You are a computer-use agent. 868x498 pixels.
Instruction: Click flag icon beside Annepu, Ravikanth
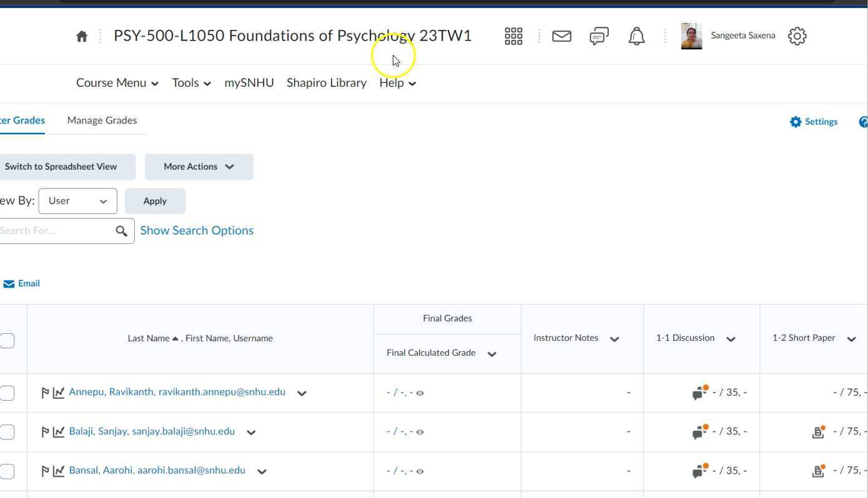(x=45, y=393)
